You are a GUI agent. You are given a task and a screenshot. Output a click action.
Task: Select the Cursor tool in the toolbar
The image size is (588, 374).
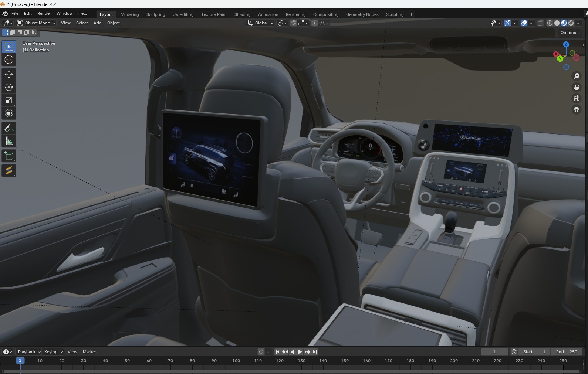(x=9, y=60)
